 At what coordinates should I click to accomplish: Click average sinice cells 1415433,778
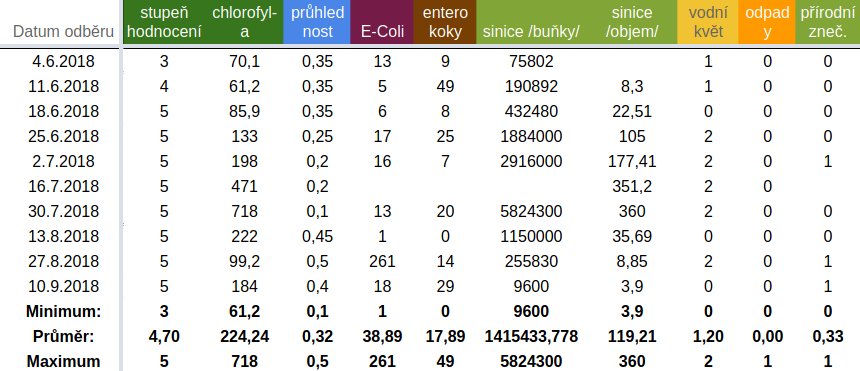tap(531, 336)
